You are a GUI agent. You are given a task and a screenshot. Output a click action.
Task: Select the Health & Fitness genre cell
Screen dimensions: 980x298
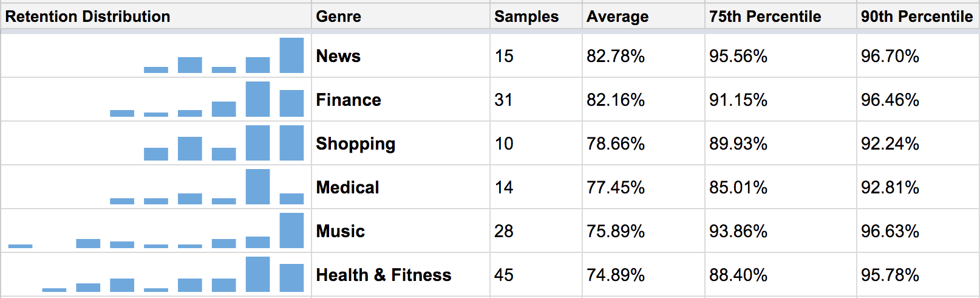pos(384,275)
